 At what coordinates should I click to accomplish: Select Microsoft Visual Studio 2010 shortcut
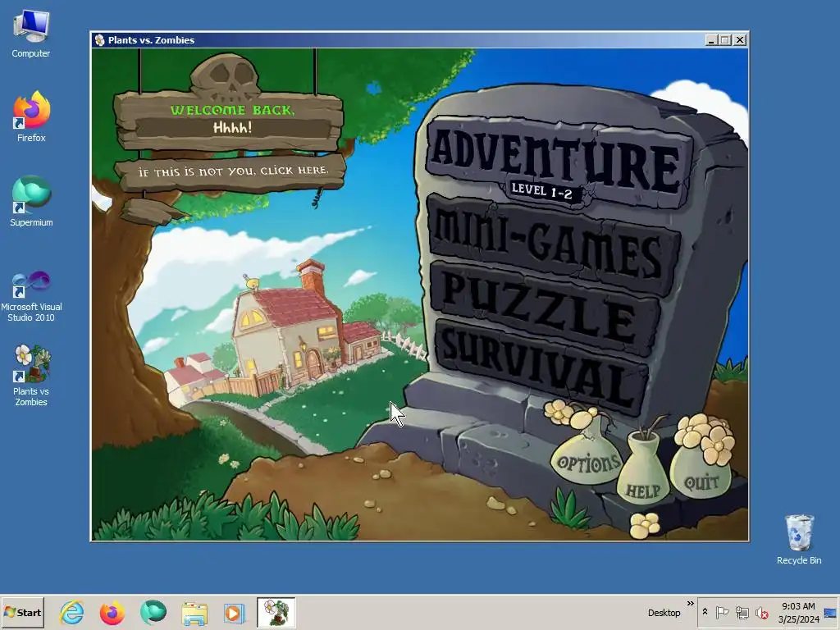[31, 295]
